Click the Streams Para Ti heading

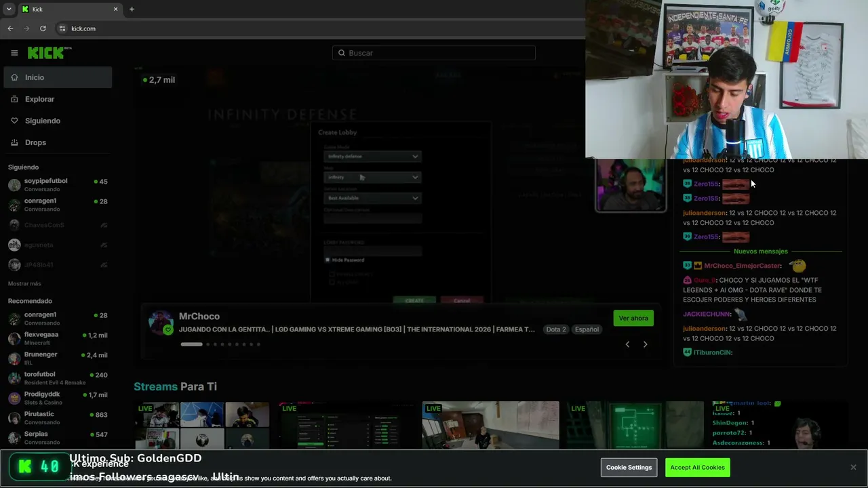[175, 386]
